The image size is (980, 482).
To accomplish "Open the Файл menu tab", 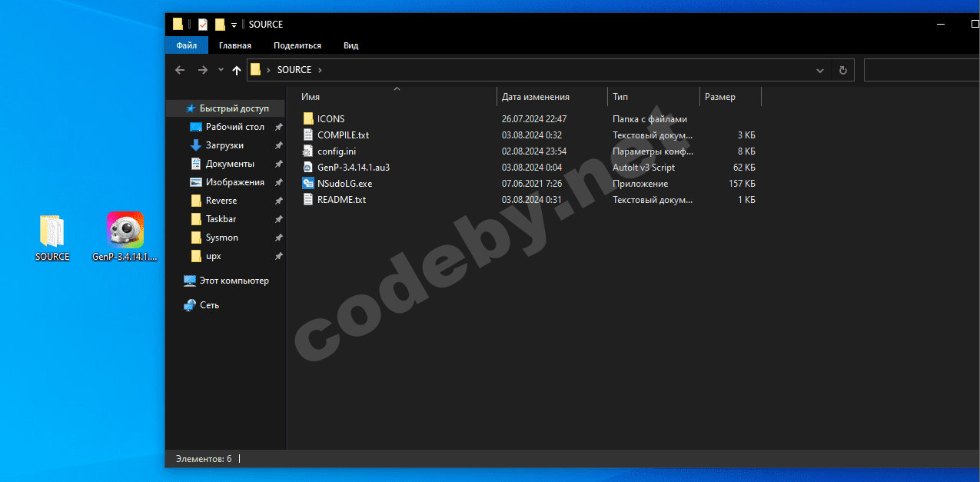I will (186, 45).
